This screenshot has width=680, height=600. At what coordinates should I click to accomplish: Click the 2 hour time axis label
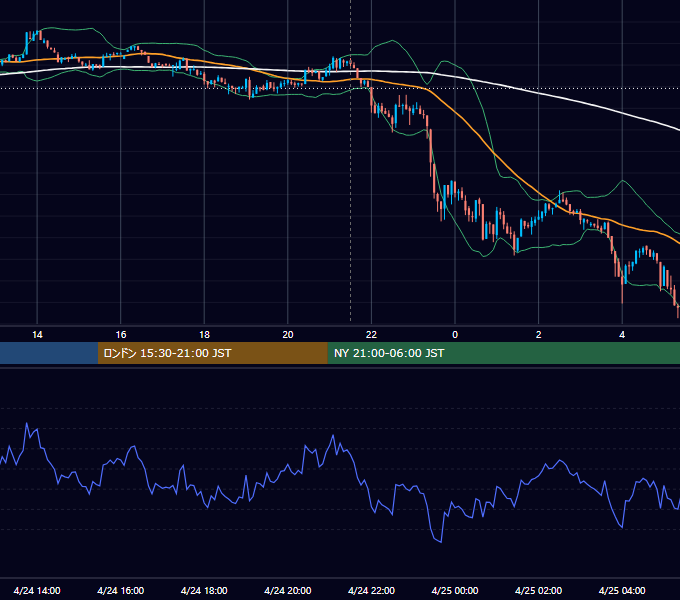pos(538,335)
